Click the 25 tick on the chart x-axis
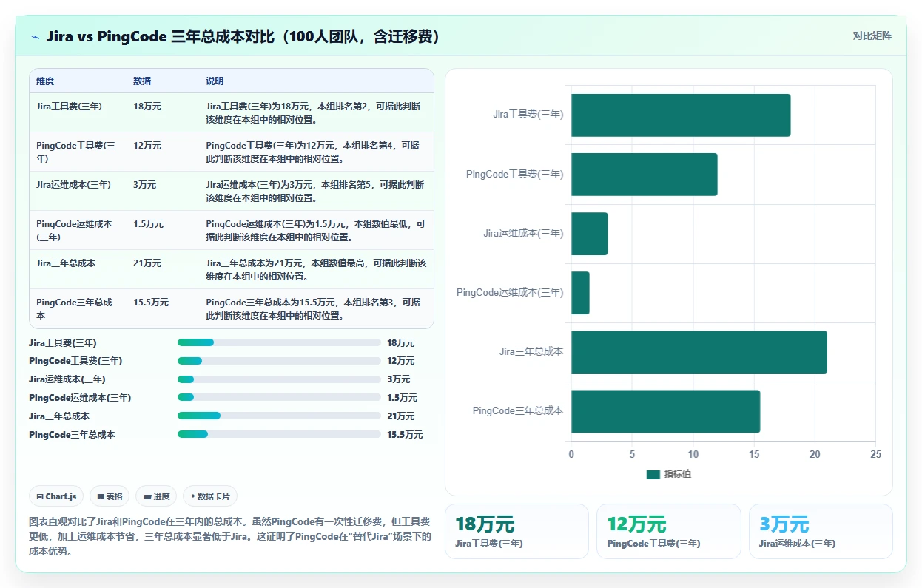Image resolution: width=922 pixels, height=588 pixels. [x=876, y=454]
